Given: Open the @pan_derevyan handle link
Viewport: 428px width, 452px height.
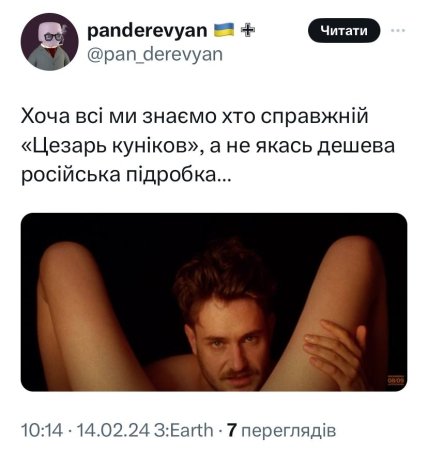Looking at the screenshot, I should coord(155,54).
